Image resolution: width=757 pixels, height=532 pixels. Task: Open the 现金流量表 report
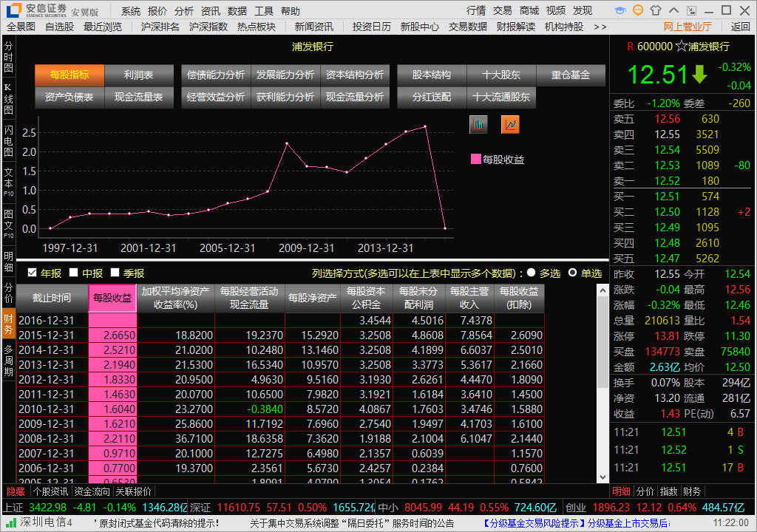point(138,97)
